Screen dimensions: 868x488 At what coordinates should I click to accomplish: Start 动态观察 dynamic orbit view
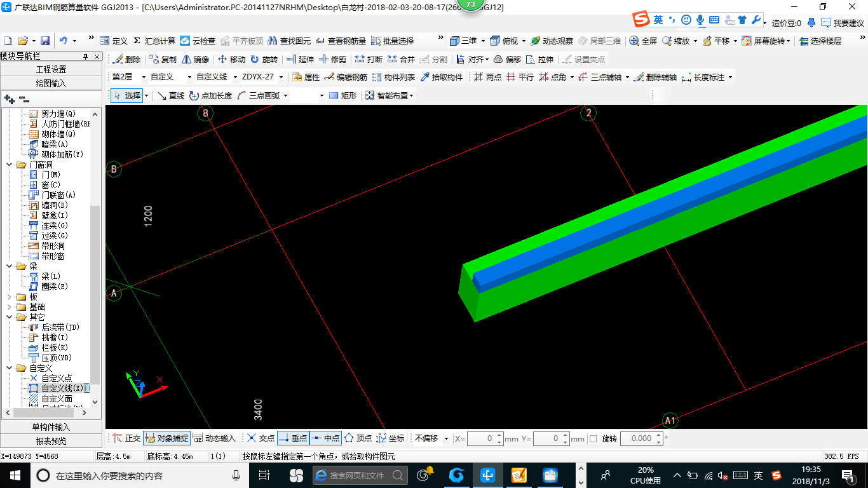[x=551, y=41]
